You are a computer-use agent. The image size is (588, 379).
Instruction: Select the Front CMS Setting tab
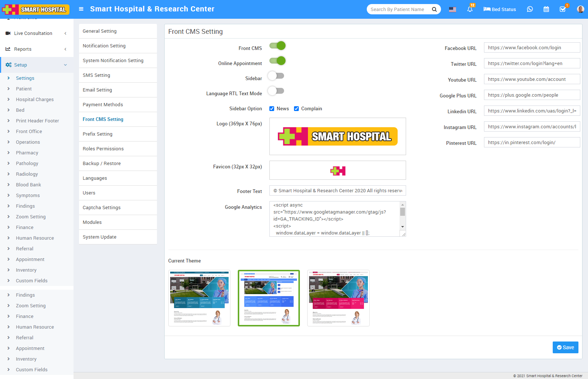coord(118,119)
